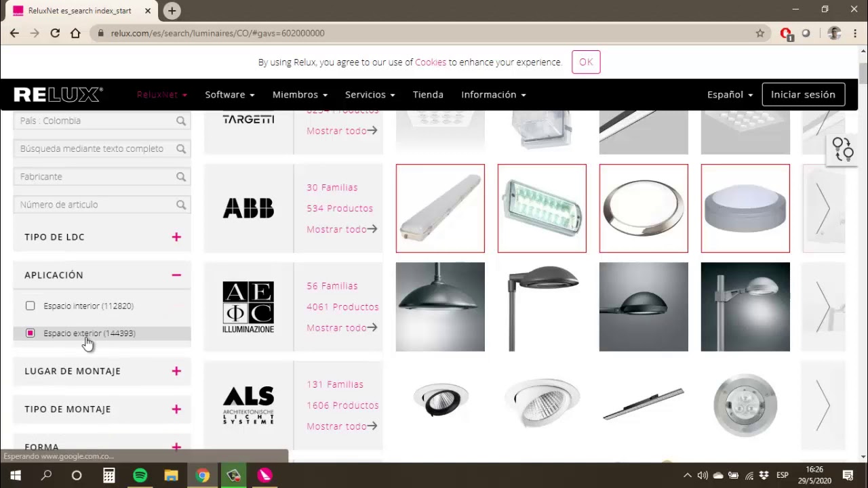Open the Miembros menu
868x488 pixels.
(x=300, y=95)
